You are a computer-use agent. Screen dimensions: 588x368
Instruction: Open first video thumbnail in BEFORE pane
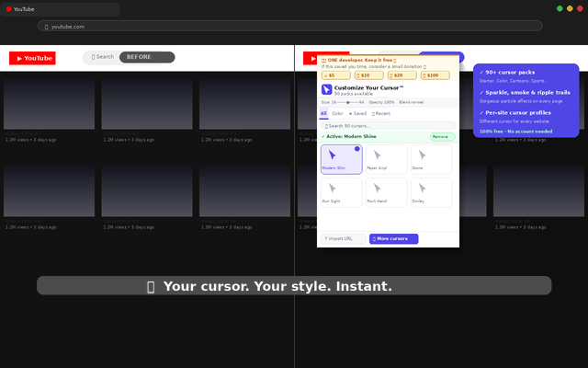pos(49,104)
